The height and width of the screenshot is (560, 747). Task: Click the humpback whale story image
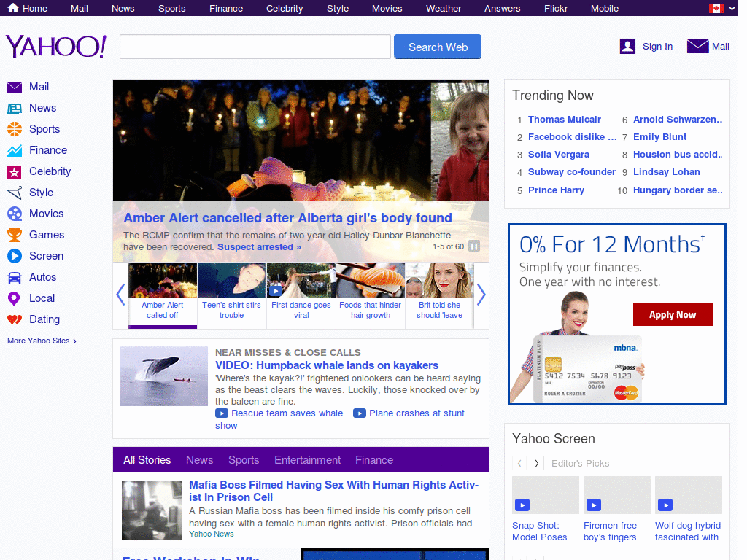tap(164, 376)
